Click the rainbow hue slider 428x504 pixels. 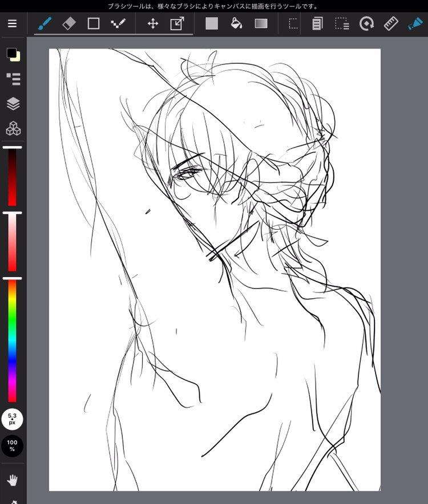tap(12, 341)
